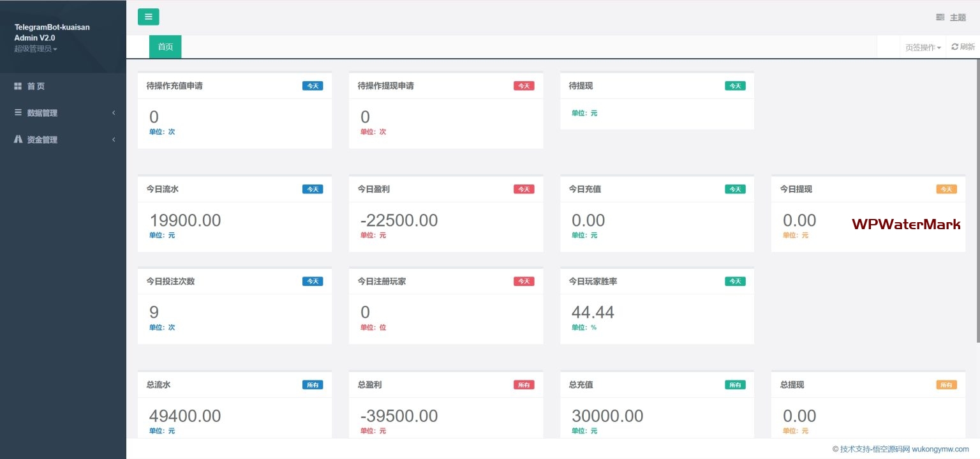Click the 主题 theme icon
Image resolution: width=980 pixels, height=459 pixels.
[940, 17]
